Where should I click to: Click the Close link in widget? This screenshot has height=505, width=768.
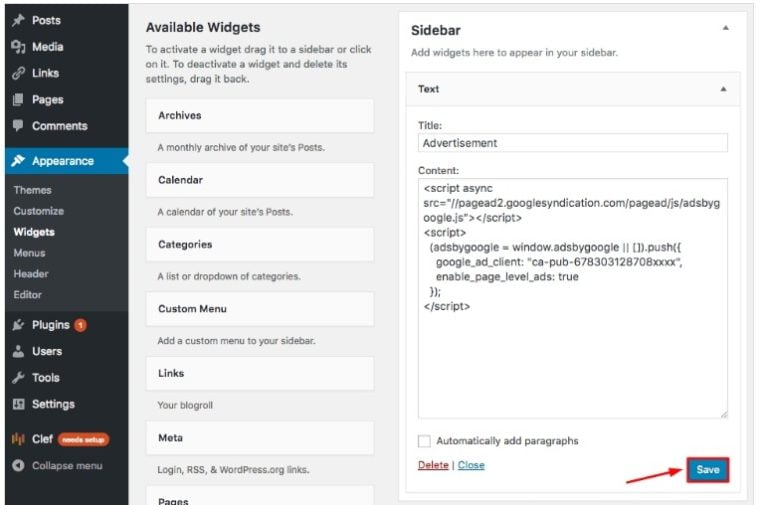(x=471, y=465)
